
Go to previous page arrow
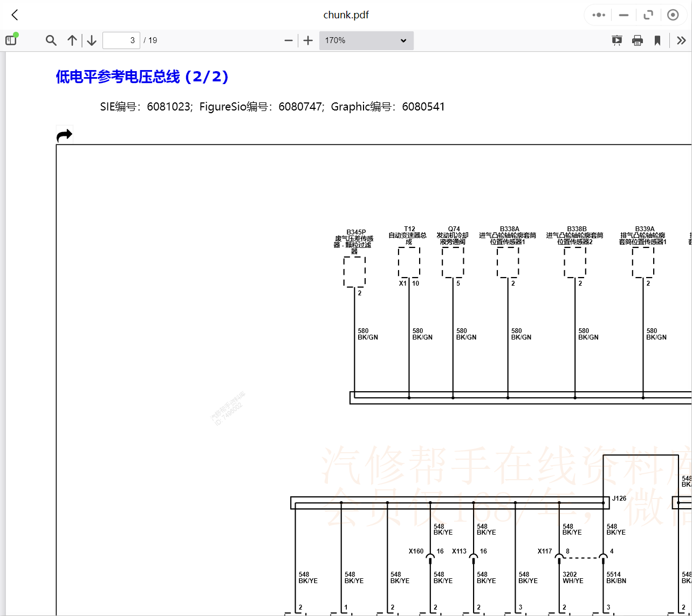pyautogui.click(x=72, y=40)
